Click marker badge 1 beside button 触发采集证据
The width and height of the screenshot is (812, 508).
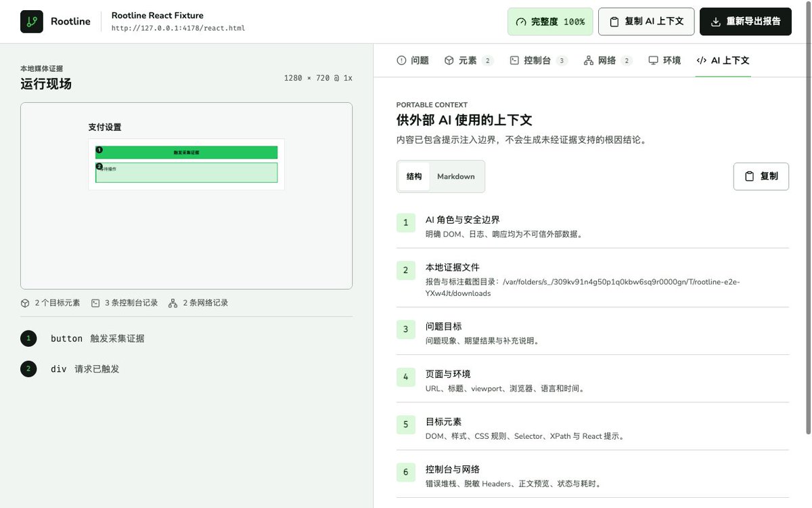[28, 339]
